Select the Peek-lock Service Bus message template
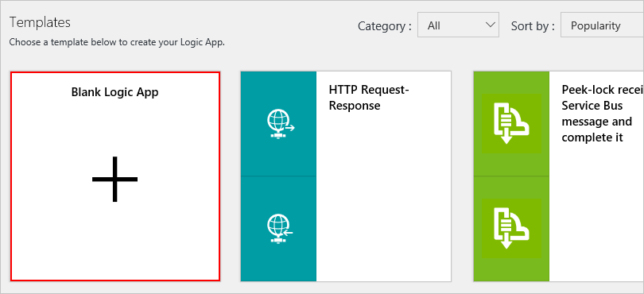 (x=559, y=176)
